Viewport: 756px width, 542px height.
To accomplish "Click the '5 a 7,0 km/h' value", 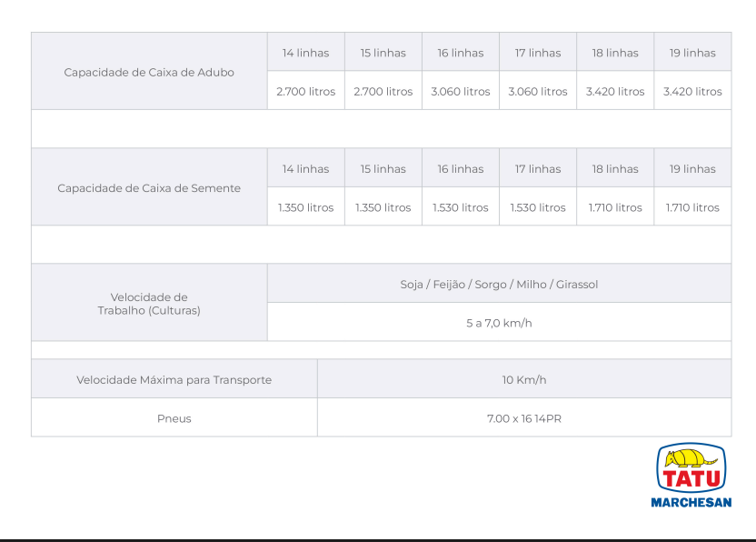I will [x=499, y=323].
